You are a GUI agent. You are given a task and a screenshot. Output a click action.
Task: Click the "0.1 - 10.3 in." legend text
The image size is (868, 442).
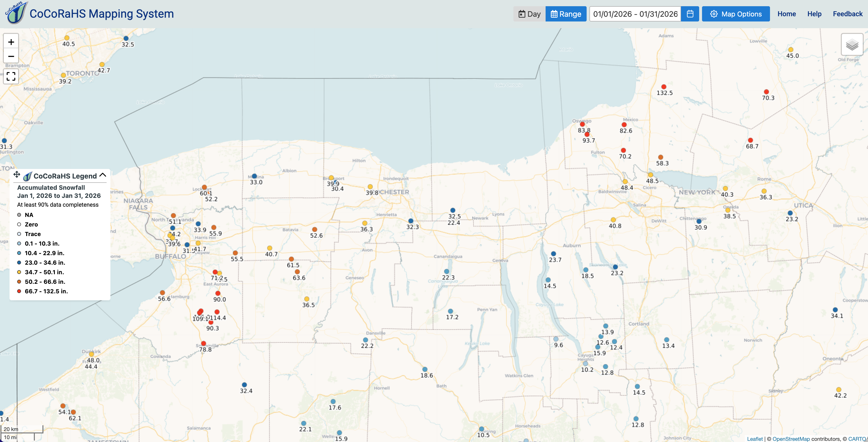[42, 243]
